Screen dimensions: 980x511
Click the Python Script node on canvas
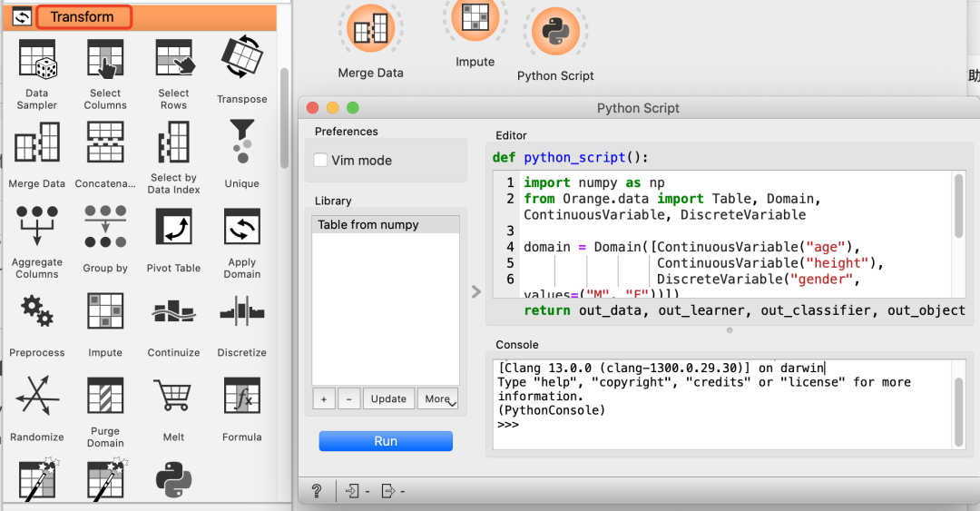(555, 31)
